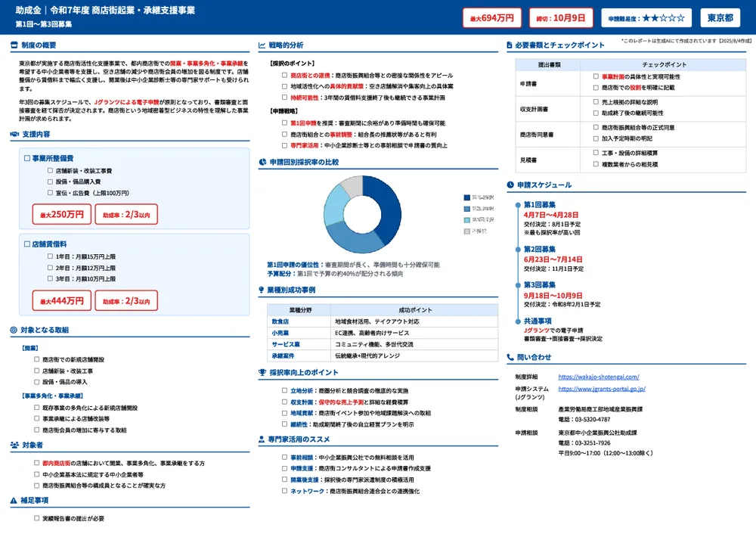
Task: Click the date range 9月18日〜10月9日
Action: tap(553, 295)
